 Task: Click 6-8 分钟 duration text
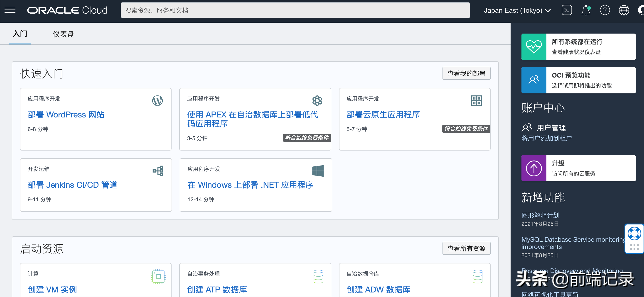pyautogui.click(x=38, y=129)
